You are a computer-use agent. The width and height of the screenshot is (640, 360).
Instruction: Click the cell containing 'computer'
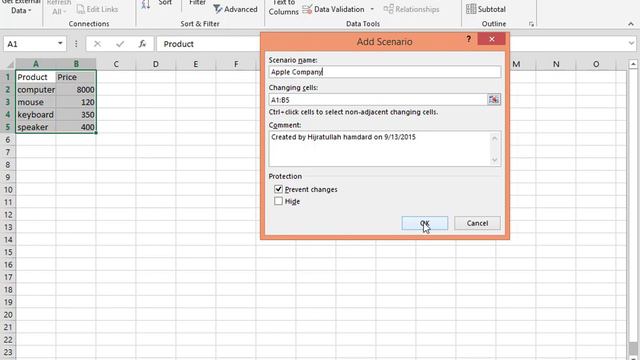(x=36, y=89)
